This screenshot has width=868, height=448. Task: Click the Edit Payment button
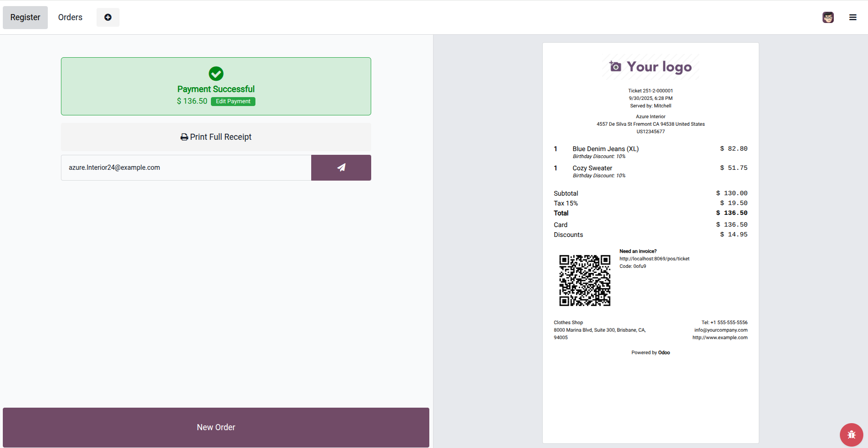(233, 101)
